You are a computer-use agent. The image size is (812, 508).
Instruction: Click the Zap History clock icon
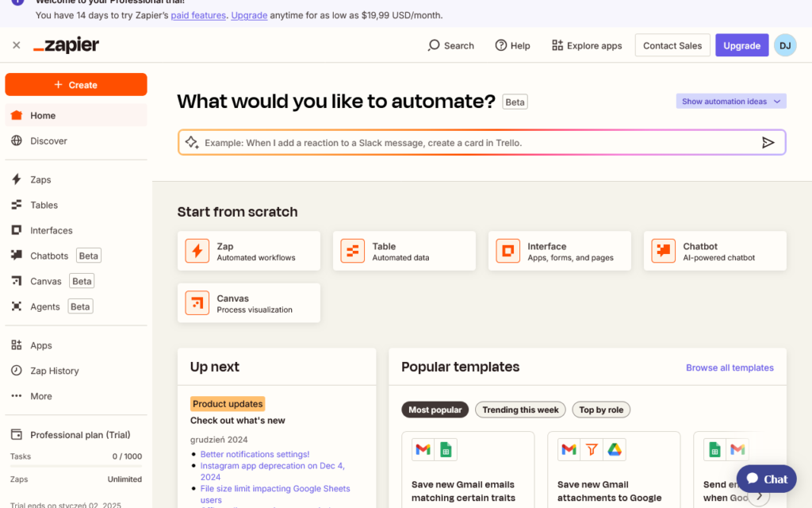pos(17,371)
